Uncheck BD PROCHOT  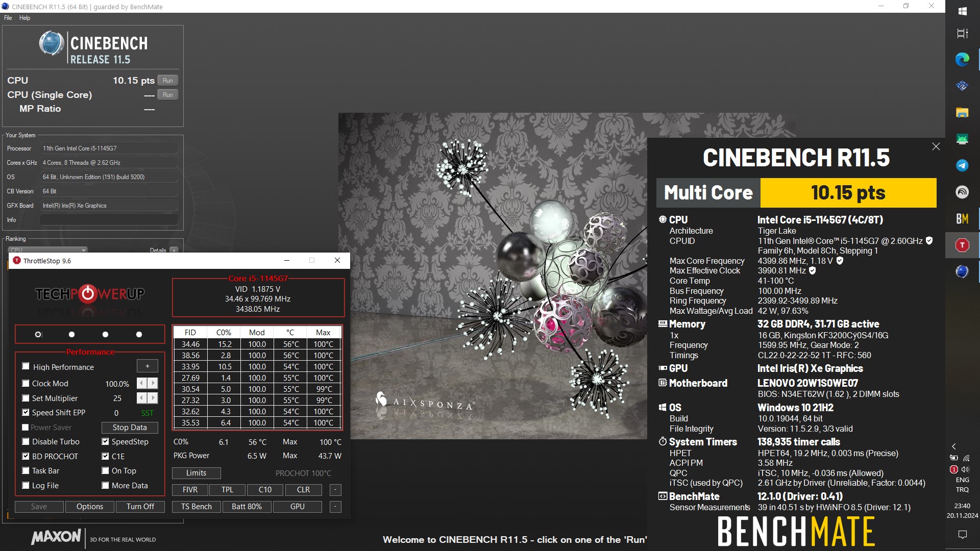click(x=26, y=456)
